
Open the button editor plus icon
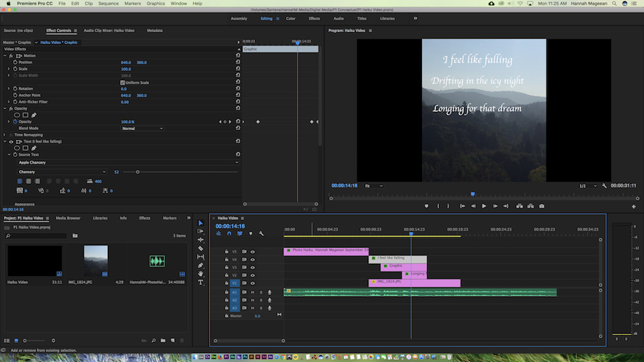[633, 206]
